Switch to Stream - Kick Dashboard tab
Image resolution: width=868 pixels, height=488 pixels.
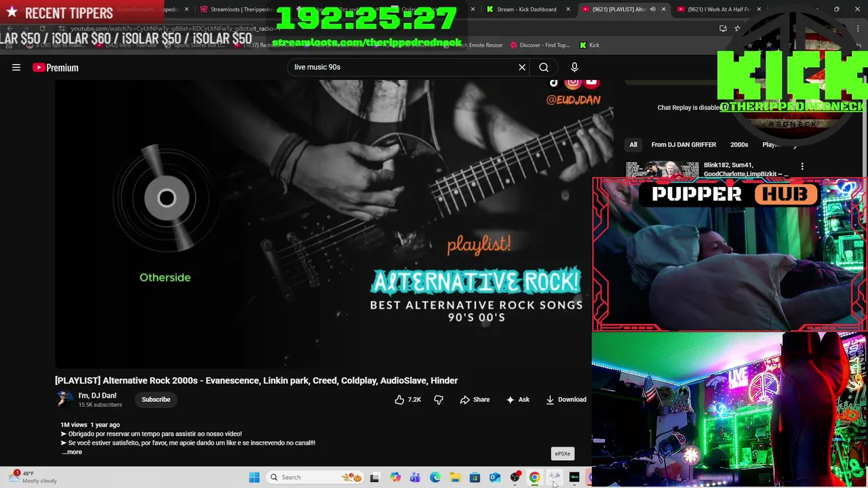pyautogui.click(x=526, y=9)
